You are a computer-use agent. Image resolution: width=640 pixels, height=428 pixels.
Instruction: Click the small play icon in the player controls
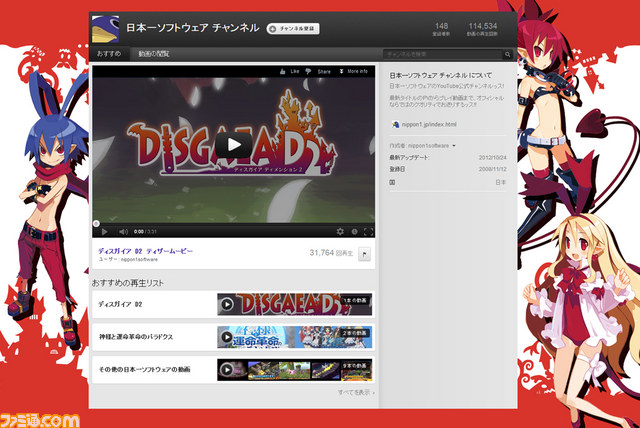(x=104, y=231)
